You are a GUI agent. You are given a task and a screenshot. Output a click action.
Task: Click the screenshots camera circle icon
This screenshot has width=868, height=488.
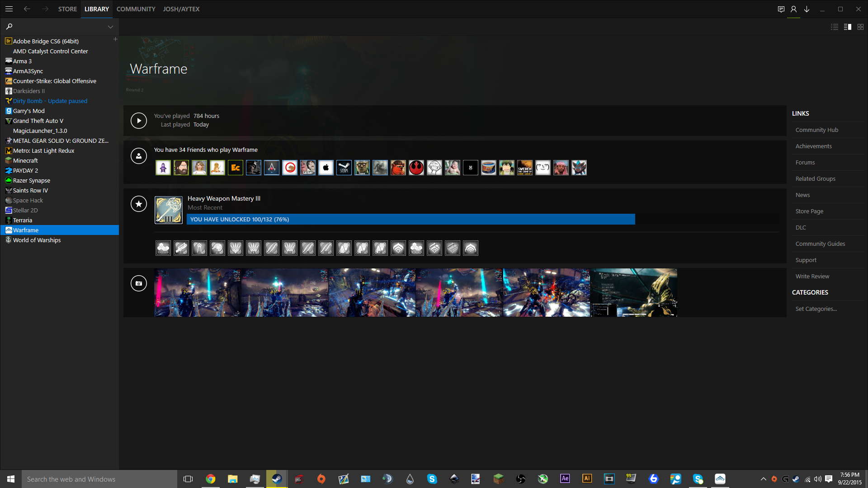click(139, 283)
